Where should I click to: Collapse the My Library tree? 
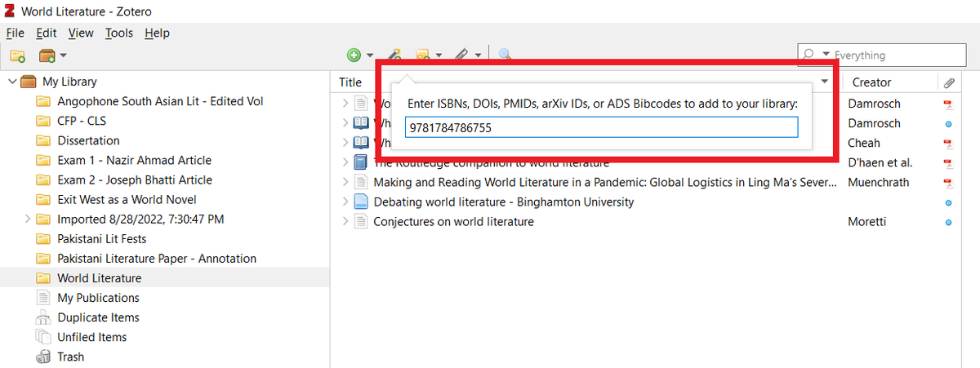pos(11,82)
